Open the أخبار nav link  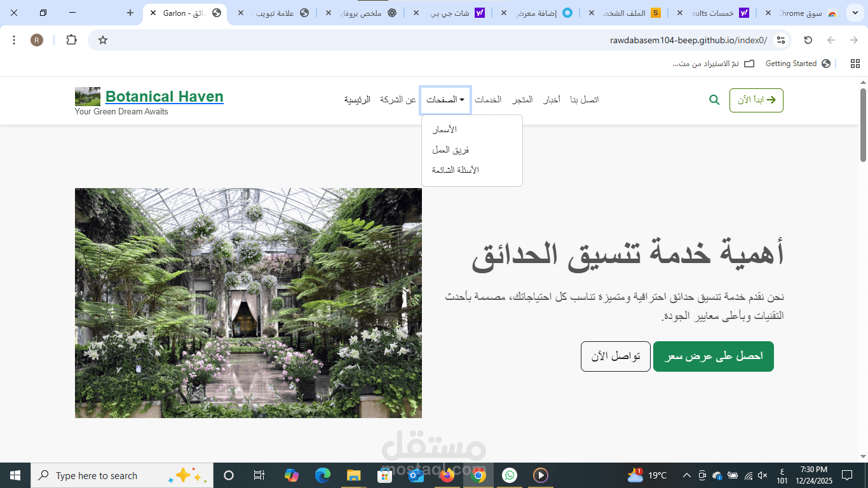[x=552, y=100]
